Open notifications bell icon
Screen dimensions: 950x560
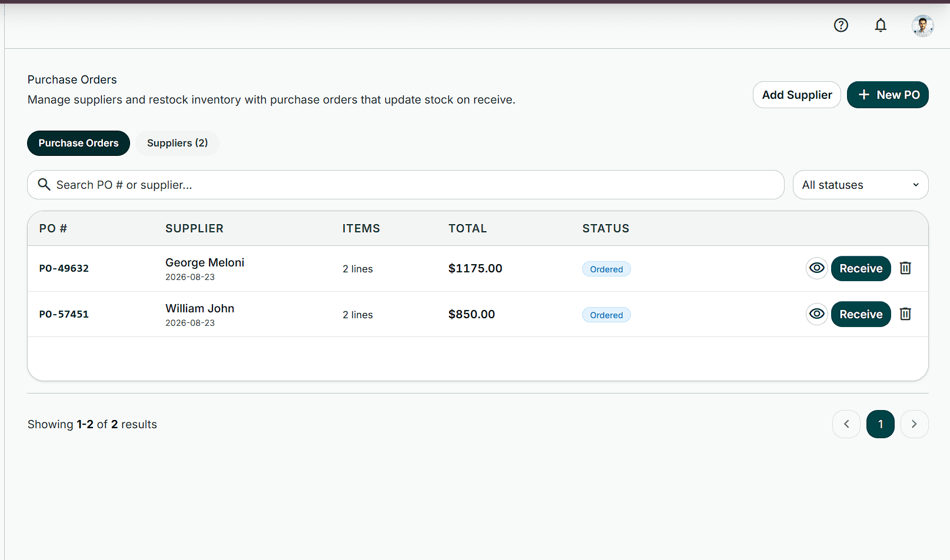(881, 25)
